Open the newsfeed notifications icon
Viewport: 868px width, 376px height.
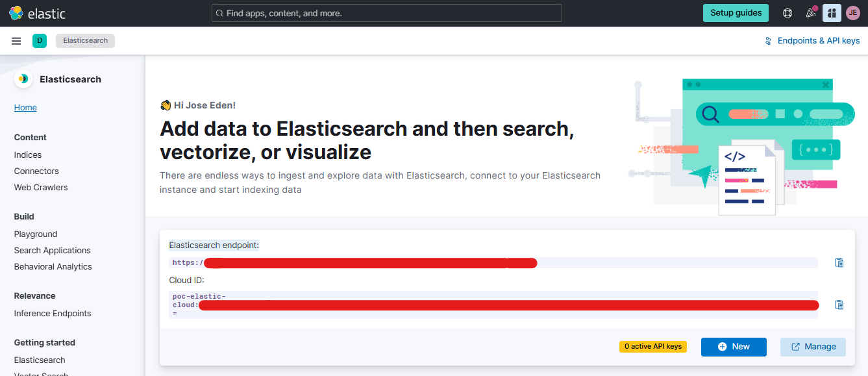point(810,13)
